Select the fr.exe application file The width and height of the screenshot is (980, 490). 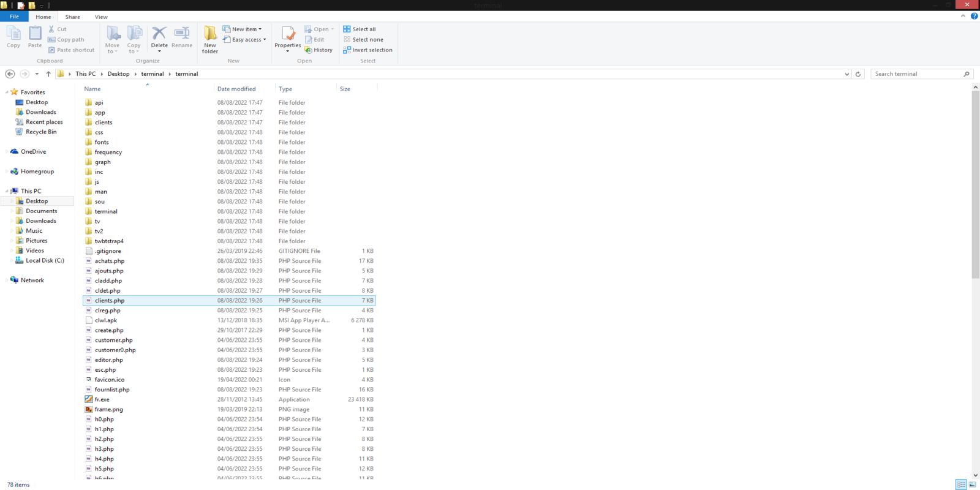(102, 399)
